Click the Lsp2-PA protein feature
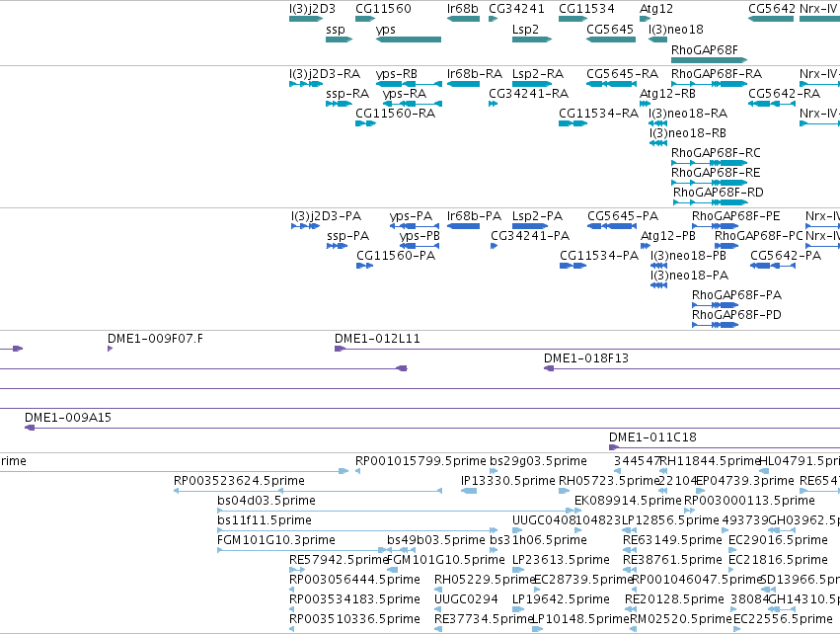840x634 pixels. pyautogui.click(x=530, y=226)
